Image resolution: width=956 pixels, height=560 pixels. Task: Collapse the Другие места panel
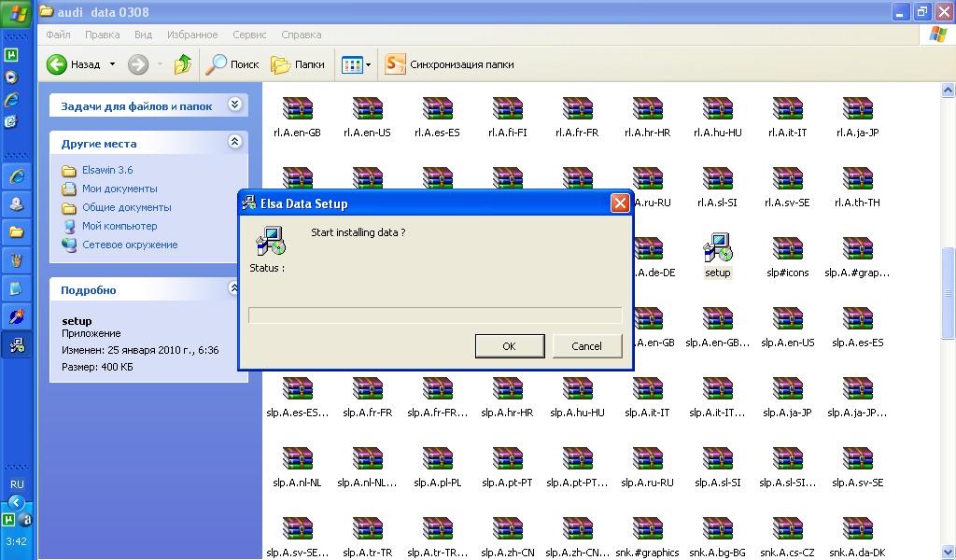pos(234,142)
